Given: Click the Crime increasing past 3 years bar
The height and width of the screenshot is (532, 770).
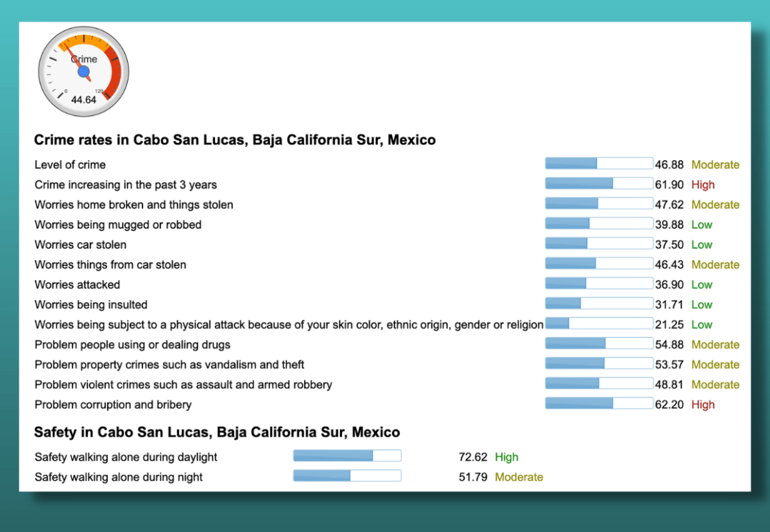Looking at the screenshot, I should pos(599,184).
